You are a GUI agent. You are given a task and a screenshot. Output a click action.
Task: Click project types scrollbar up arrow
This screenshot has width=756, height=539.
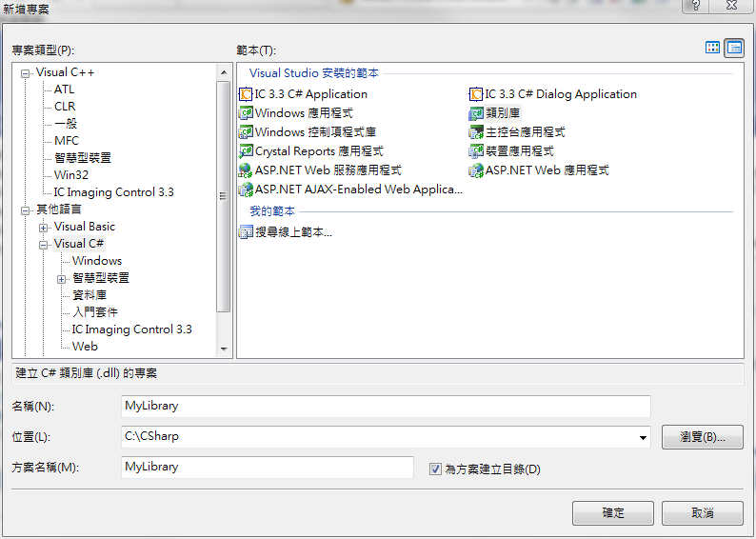tap(223, 72)
